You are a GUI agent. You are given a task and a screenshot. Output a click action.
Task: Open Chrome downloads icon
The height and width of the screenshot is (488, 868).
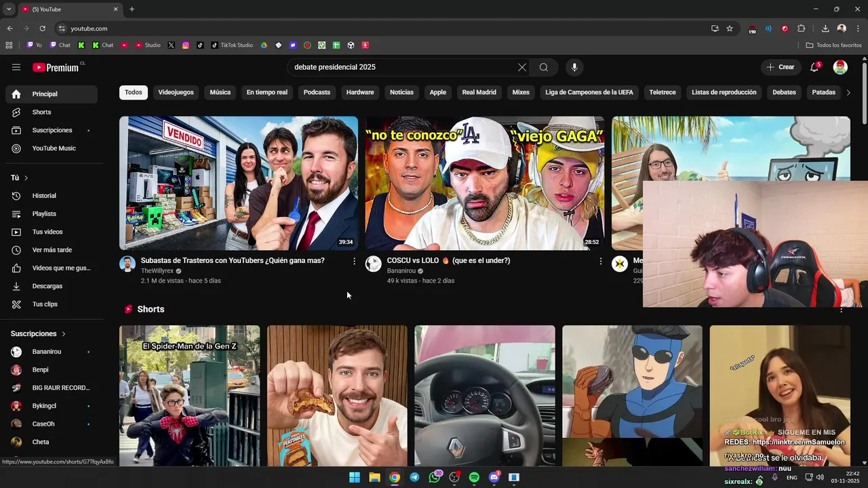825,28
